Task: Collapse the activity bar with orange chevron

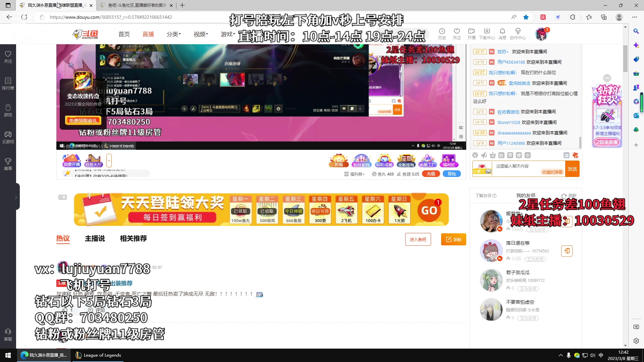Action: click(x=109, y=161)
